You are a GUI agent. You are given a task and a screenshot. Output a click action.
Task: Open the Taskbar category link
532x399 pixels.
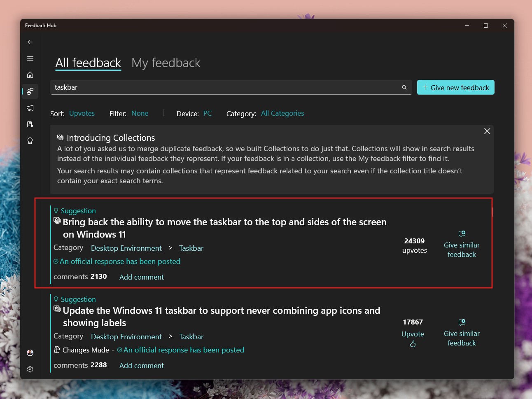191,248
